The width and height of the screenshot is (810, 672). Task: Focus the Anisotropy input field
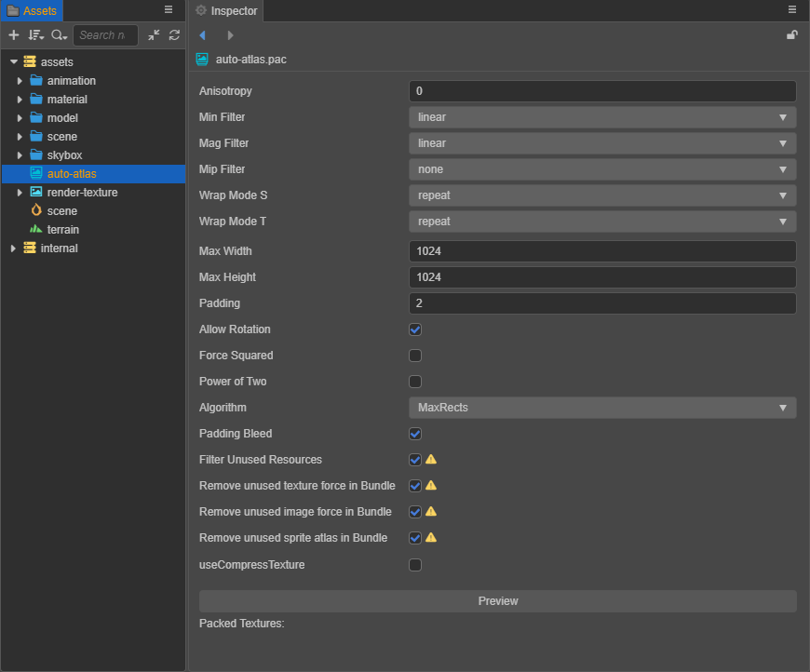602,91
